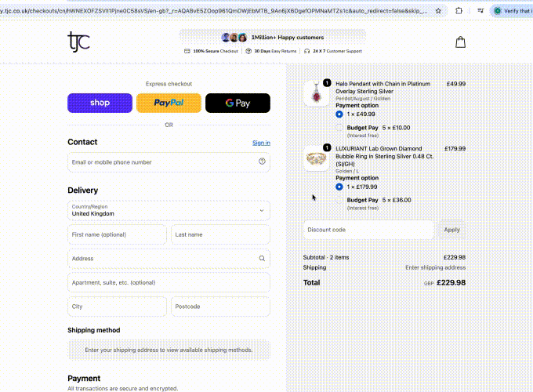This screenshot has width=533, height=392.
Task: Click the Sign in link
Action: [261, 143]
